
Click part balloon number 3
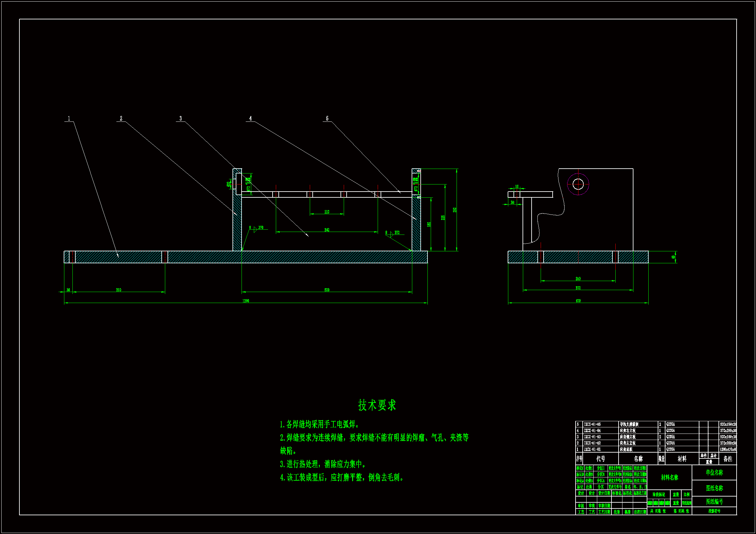click(180, 119)
